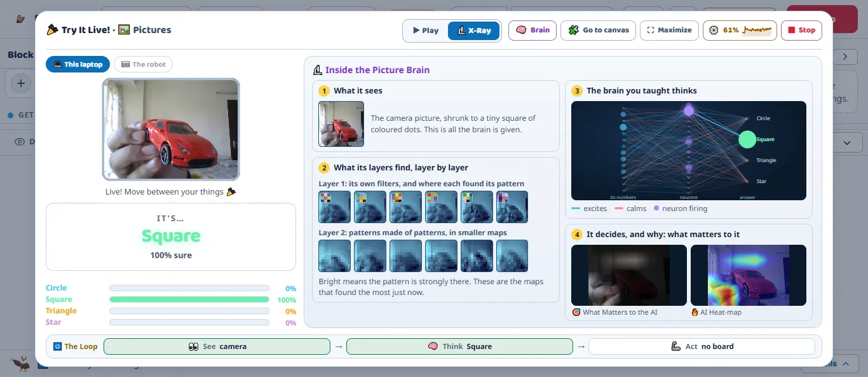Click the fourth Layer 2 pattern map
Image resolution: width=868 pixels, height=377 pixels.
tap(441, 256)
